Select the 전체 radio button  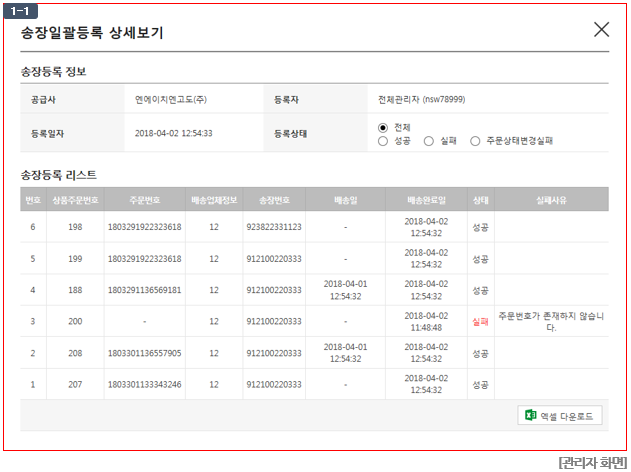[x=383, y=128]
